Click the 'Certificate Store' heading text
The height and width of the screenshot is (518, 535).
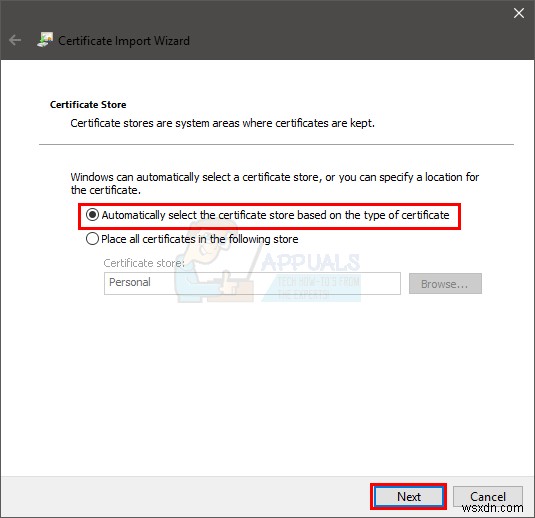[88, 104]
